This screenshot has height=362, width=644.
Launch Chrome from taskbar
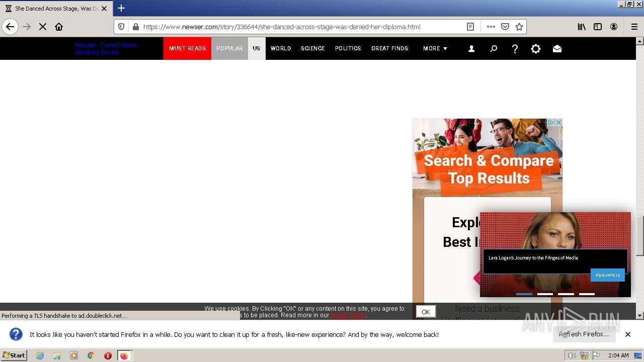pos(91,355)
